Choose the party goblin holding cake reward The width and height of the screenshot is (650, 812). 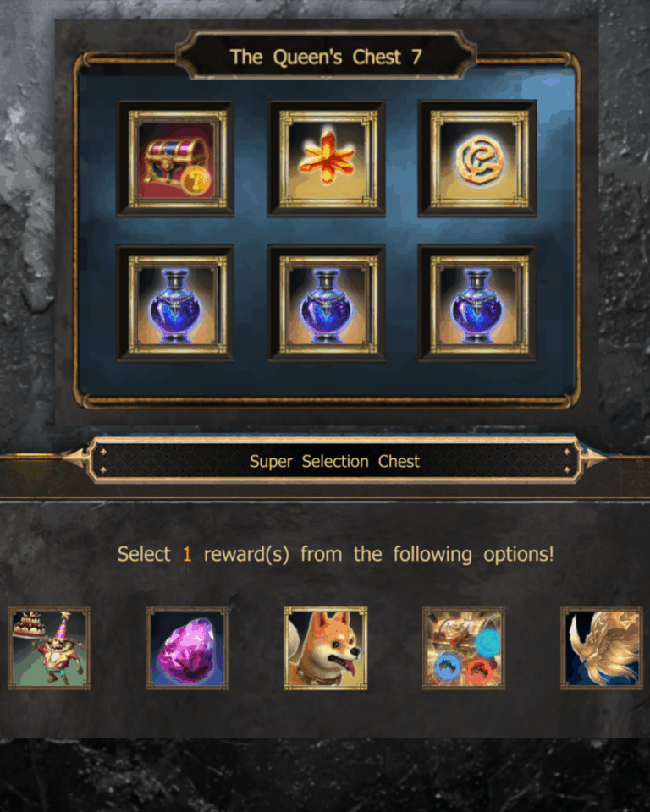coord(49,649)
